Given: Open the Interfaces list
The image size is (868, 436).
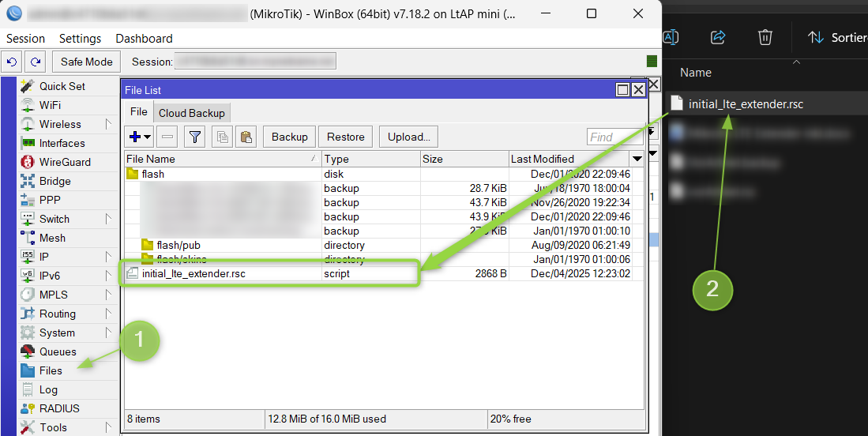Looking at the screenshot, I should [62, 143].
